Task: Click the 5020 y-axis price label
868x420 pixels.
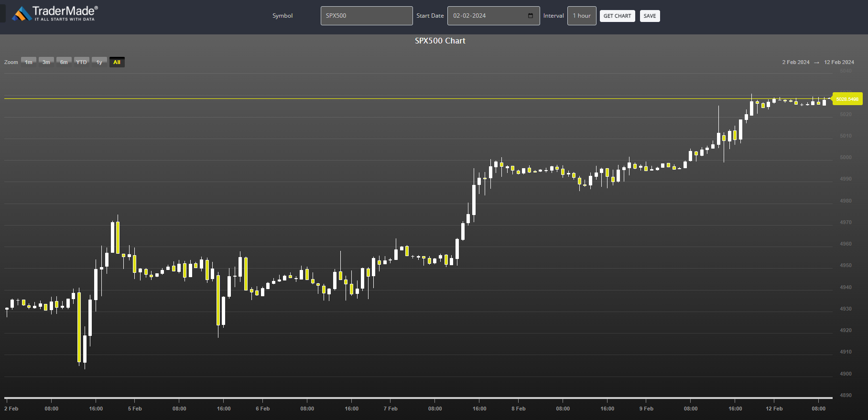Action: click(846, 114)
